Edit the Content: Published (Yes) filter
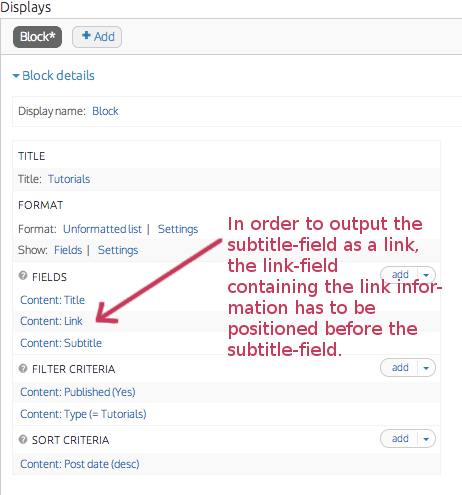Viewport: 462px width, 495px height. pyautogui.click(x=78, y=392)
